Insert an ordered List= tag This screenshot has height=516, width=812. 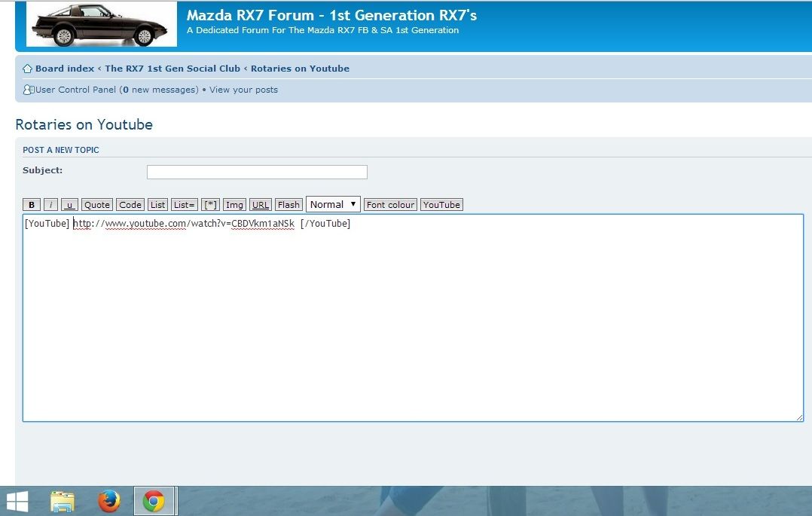click(x=184, y=205)
